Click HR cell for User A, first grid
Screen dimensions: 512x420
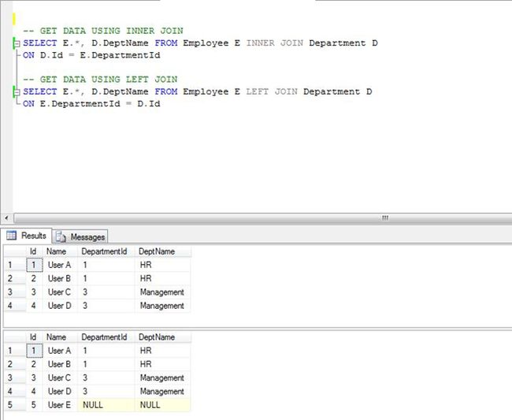163,265
